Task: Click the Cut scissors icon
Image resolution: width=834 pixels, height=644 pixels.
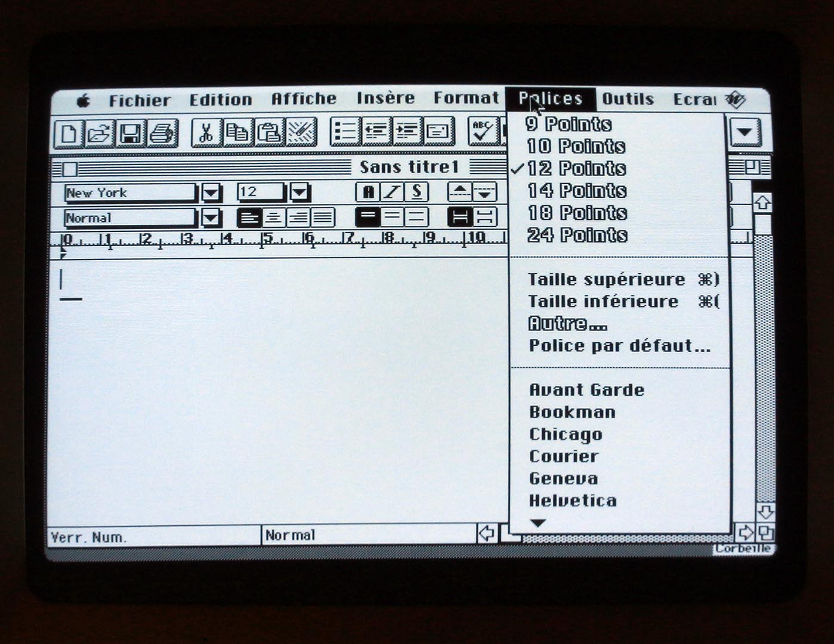Action: 206,132
